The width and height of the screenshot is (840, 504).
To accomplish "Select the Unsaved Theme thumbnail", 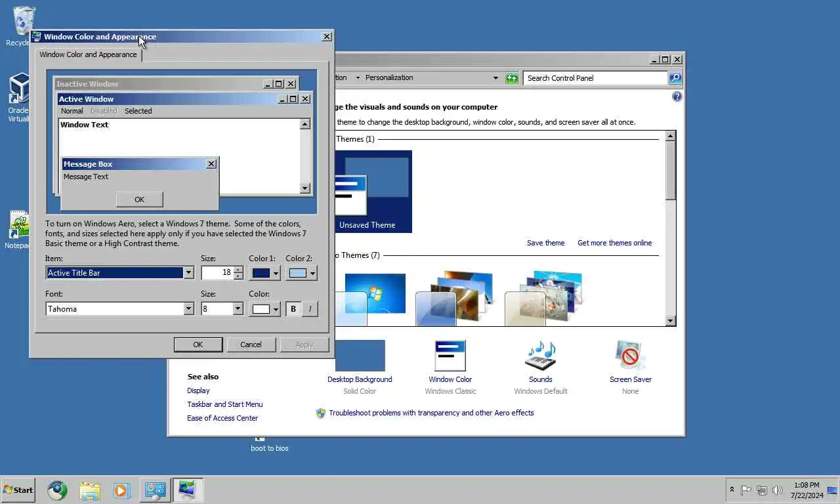I will point(373,192).
